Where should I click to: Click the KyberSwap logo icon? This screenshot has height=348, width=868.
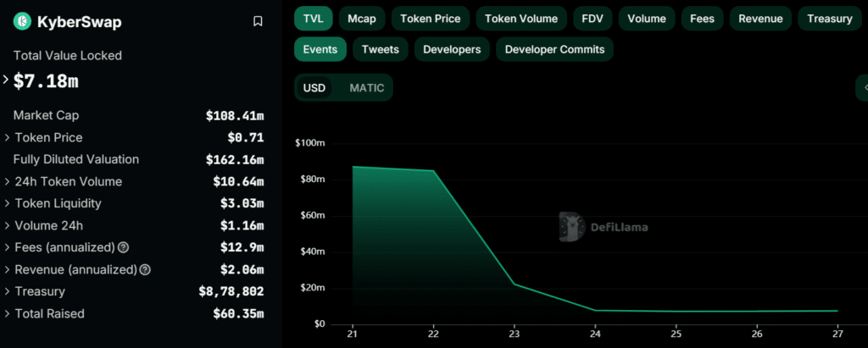[x=22, y=21]
